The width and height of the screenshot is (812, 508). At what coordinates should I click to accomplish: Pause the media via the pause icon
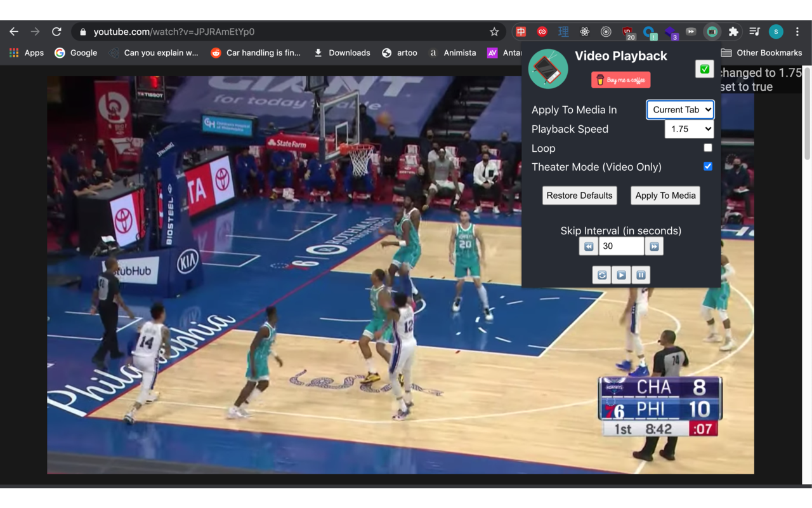click(641, 274)
